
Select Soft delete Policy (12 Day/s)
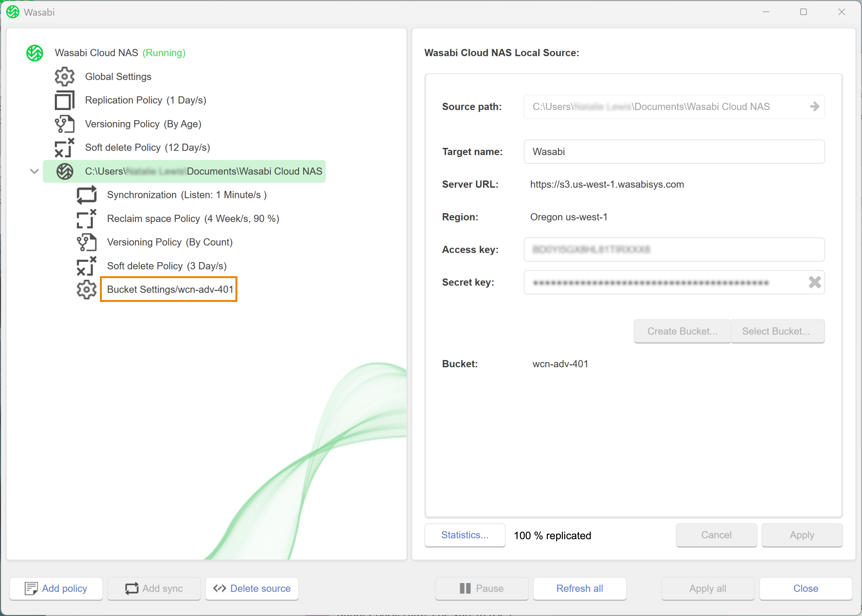click(148, 148)
